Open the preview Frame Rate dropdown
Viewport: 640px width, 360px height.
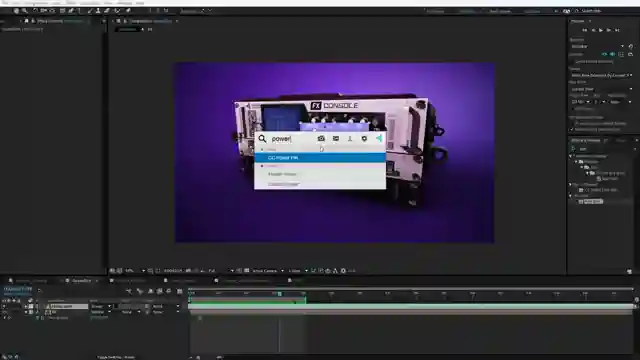580,102
